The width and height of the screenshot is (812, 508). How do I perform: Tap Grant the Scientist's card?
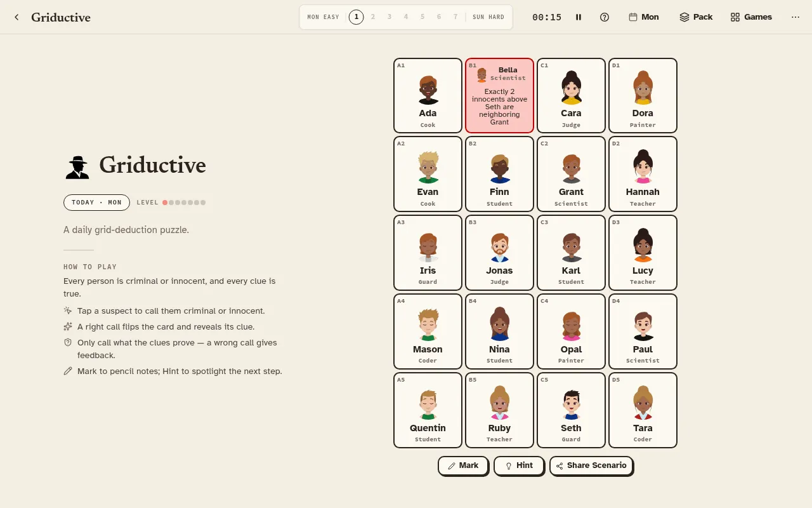[571, 174]
